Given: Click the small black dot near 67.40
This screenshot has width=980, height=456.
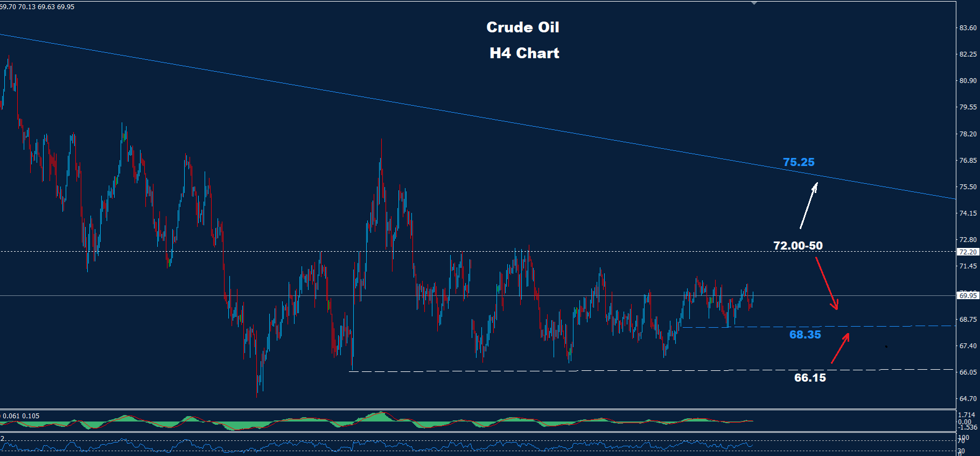Looking at the screenshot, I should pyautogui.click(x=886, y=347).
